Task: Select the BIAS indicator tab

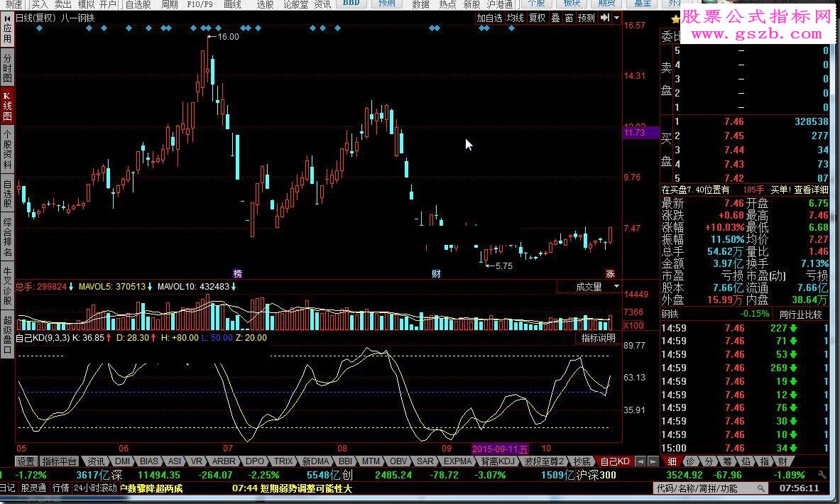Action: pyautogui.click(x=148, y=461)
